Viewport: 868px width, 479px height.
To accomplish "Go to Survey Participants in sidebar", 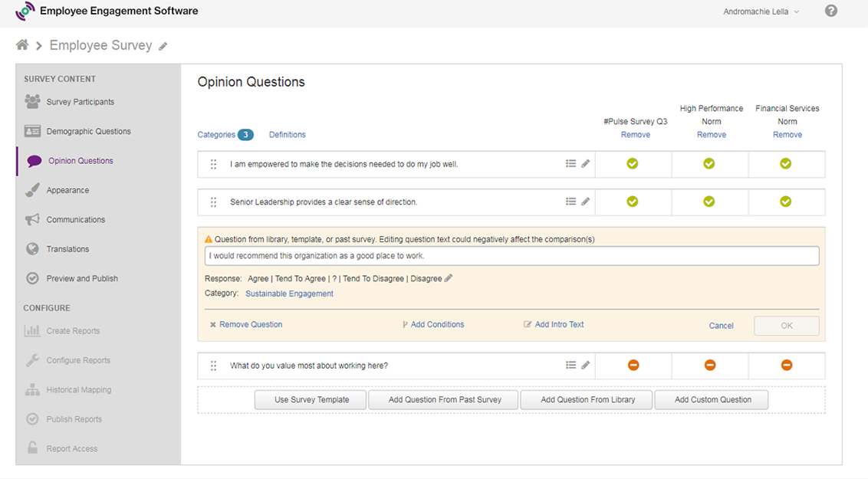I will coord(80,102).
